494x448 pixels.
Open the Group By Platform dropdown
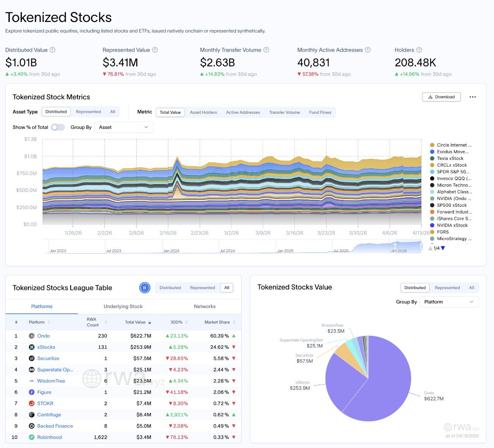click(449, 302)
